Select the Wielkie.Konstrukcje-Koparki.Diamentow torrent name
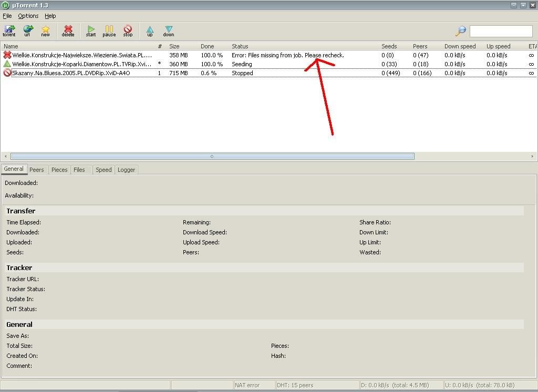The width and height of the screenshot is (538, 392). click(82, 64)
